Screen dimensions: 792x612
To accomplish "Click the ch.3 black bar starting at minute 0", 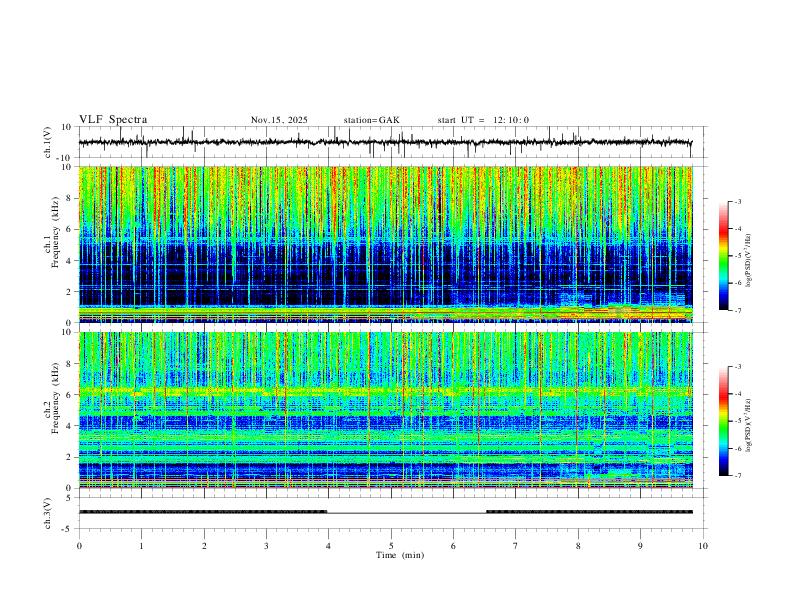I will pos(203,512).
